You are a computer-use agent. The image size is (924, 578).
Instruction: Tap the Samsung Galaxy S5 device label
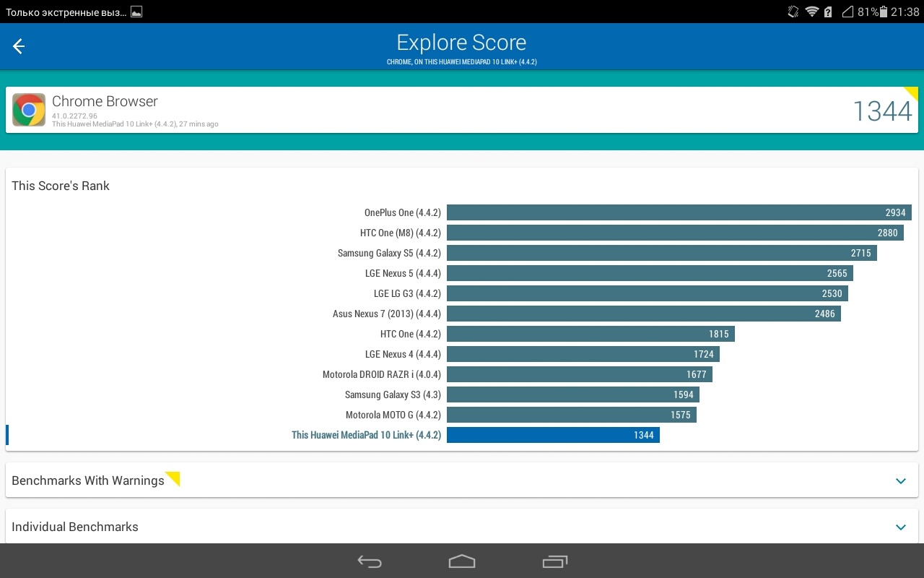(x=389, y=253)
